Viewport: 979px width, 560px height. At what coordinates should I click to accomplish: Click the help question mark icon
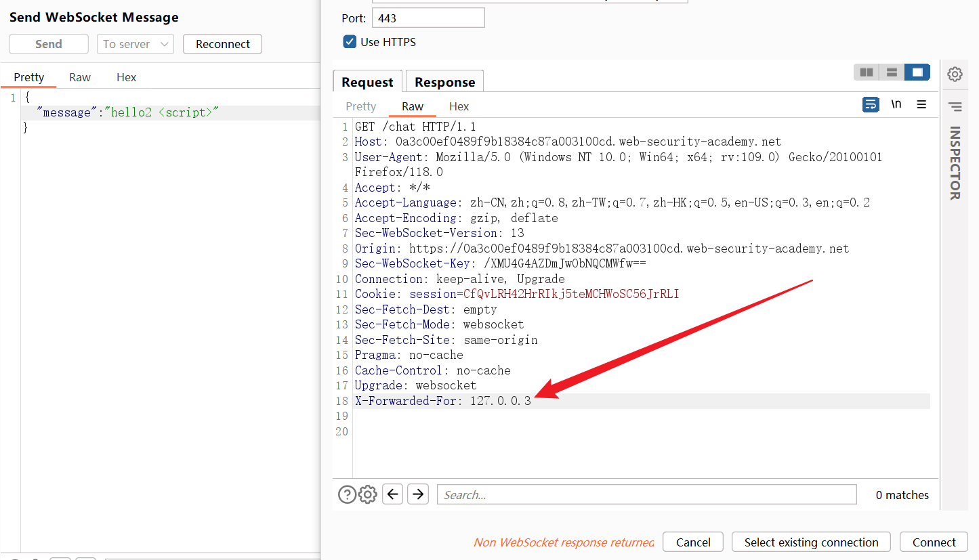click(347, 495)
